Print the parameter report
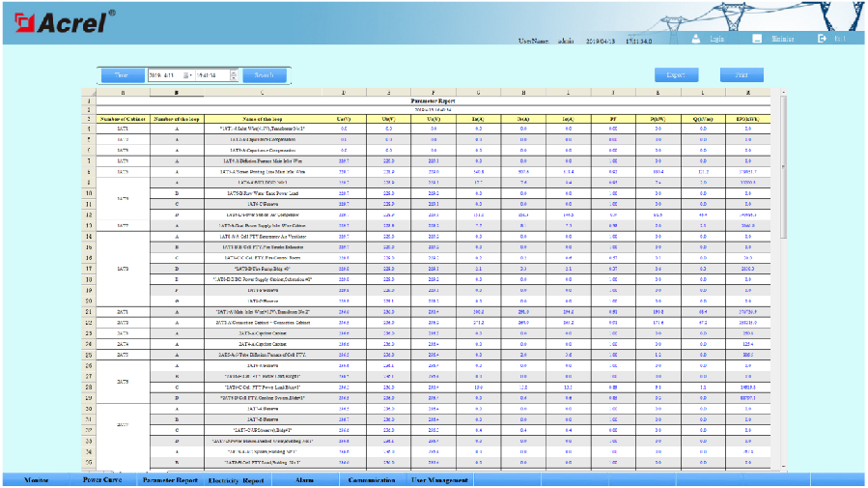Screen dimensions: 868x488 coord(741,74)
